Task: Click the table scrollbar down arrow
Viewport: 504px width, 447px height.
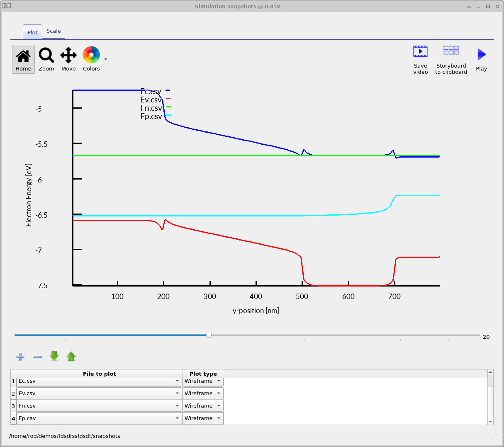Action: pyautogui.click(x=490, y=422)
